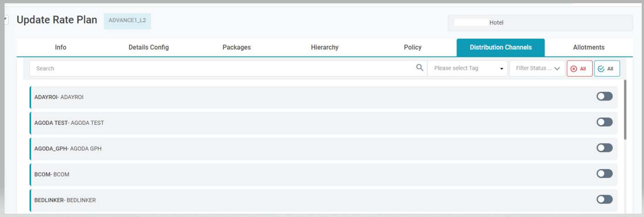644x217 pixels.
Task: Click the red deselect All button
Action: (x=579, y=68)
